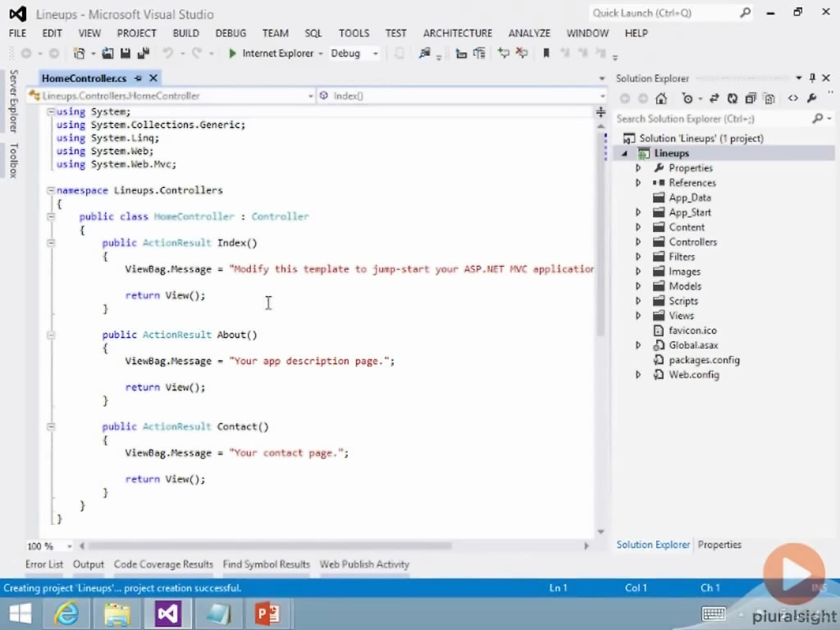Open the Toolbox side tab
The height and width of the screenshot is (630, 840).
pos(13,160)
